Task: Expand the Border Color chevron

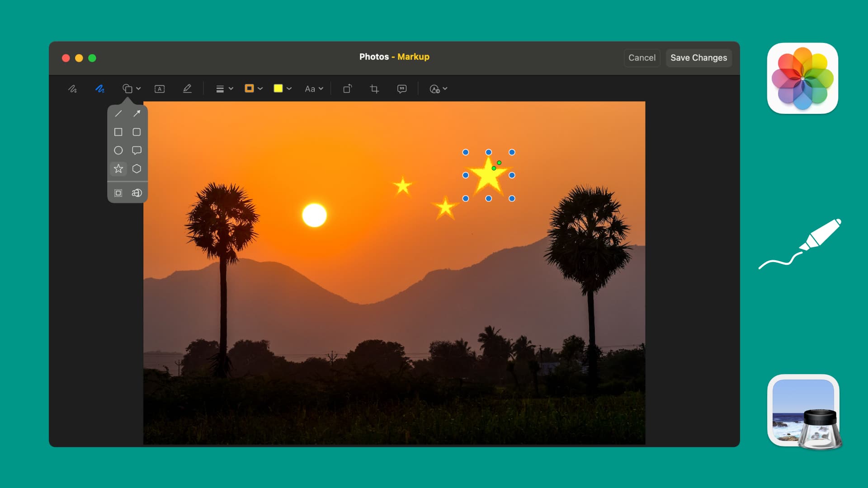Action: (260, 89)
